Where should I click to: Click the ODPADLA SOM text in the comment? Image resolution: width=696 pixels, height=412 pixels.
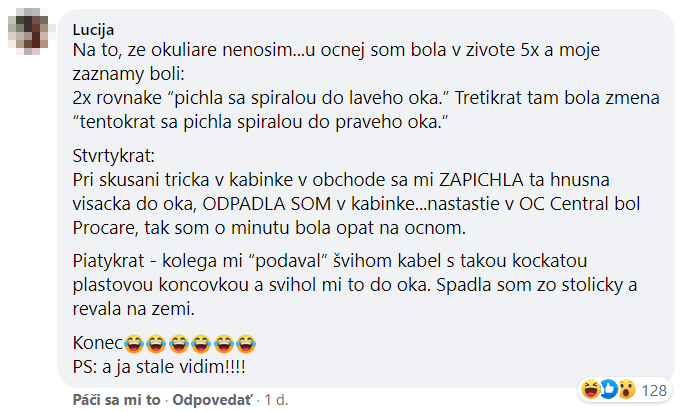tap(267, 204)
